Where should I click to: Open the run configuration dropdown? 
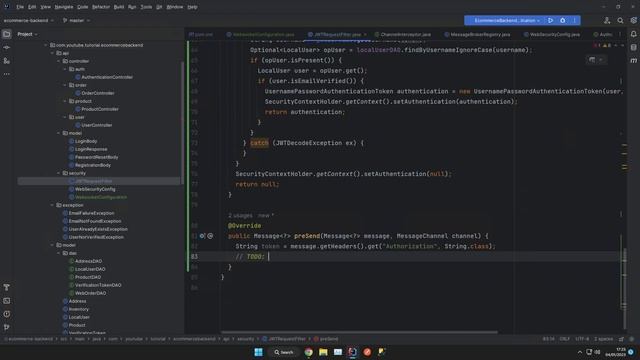coord(507,20)
